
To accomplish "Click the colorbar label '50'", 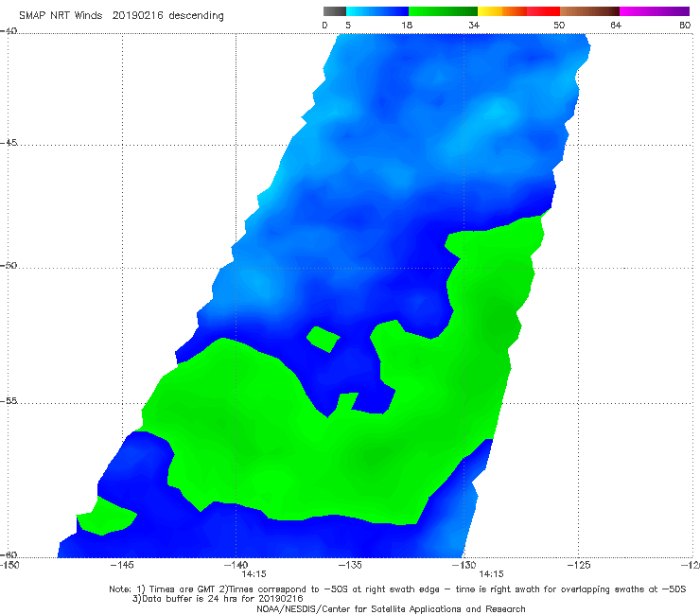I will tap(559, 25).
